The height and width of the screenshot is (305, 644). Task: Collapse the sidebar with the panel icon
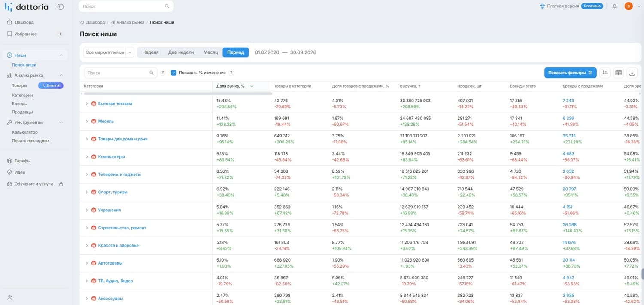coord(61,7)
